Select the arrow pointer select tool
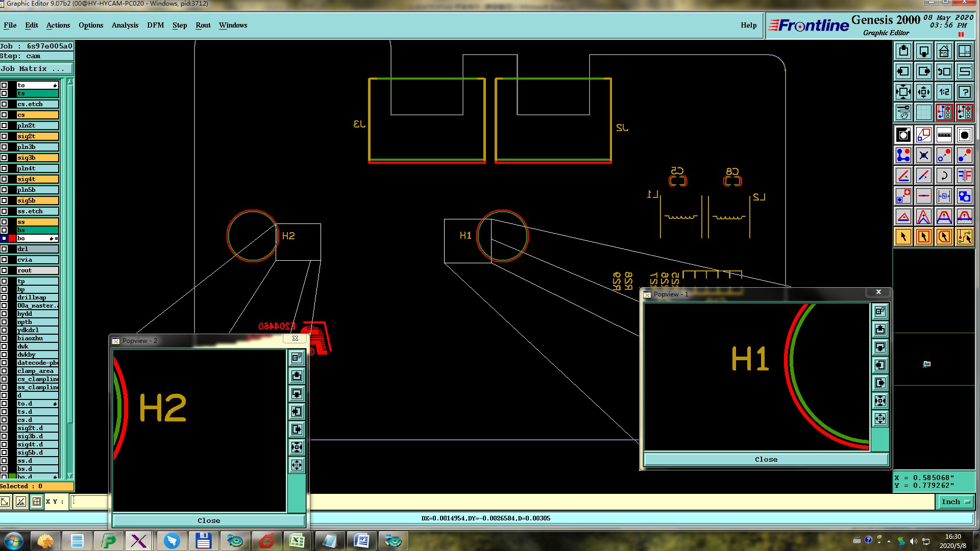Screen dimensions: 980x551 (x=903, y=237)
